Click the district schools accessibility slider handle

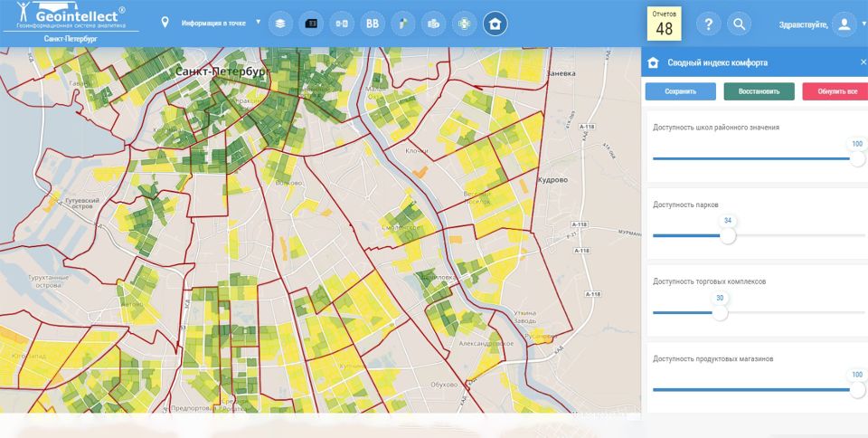pyautogui.click(x=857, y=158)
